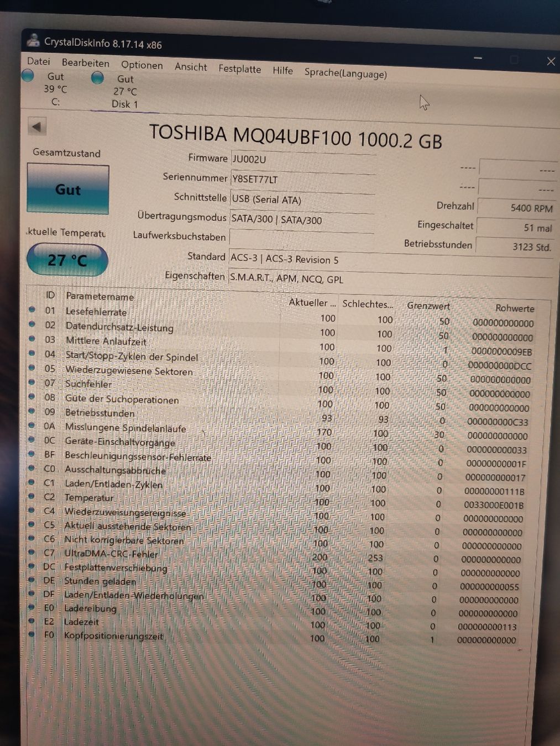
Task: Select the Disk 1 status orb
Action: coord(97,78)
